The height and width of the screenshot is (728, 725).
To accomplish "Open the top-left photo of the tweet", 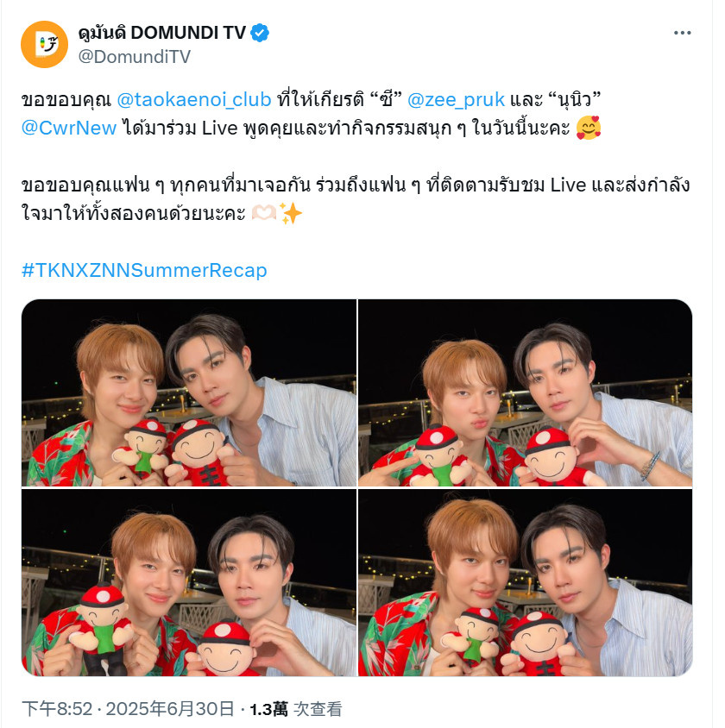I will point(189,392).
